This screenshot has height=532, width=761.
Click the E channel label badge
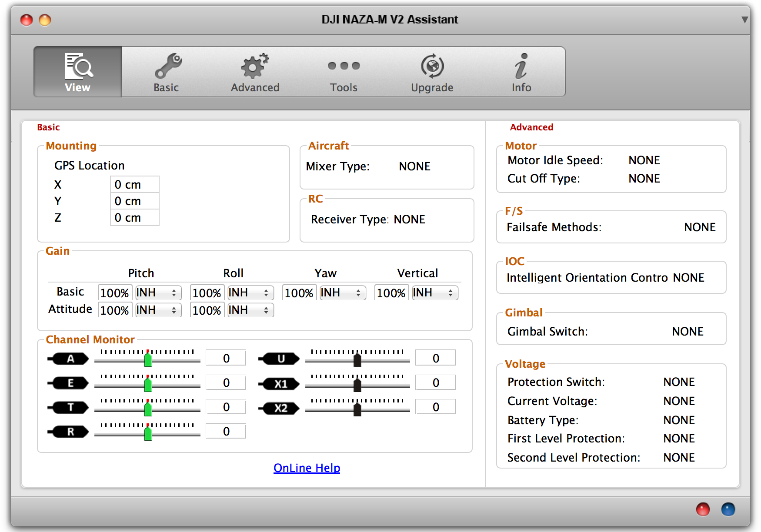pos(68,383)
